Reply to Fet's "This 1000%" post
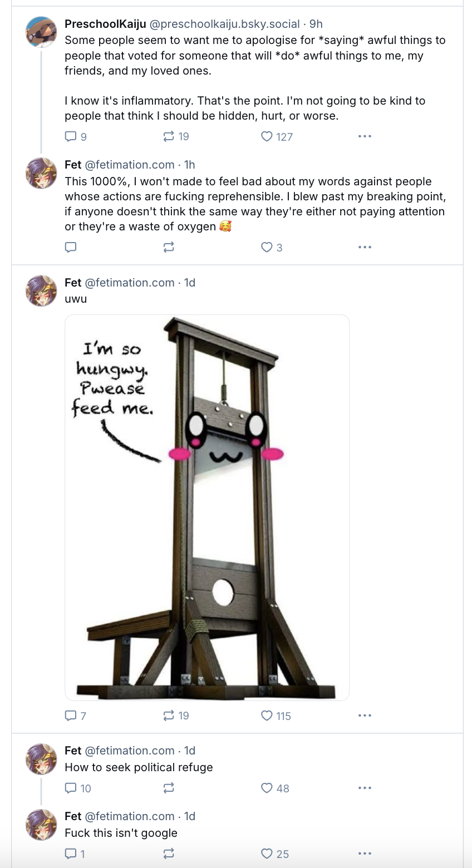 pyautogui.click(x=71, y=247)
